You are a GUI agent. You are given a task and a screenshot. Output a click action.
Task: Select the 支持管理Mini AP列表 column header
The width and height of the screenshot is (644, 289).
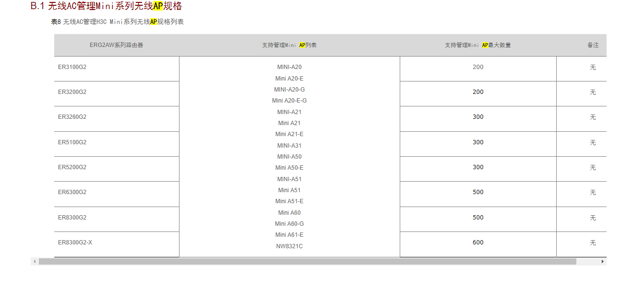pos(289,45)
